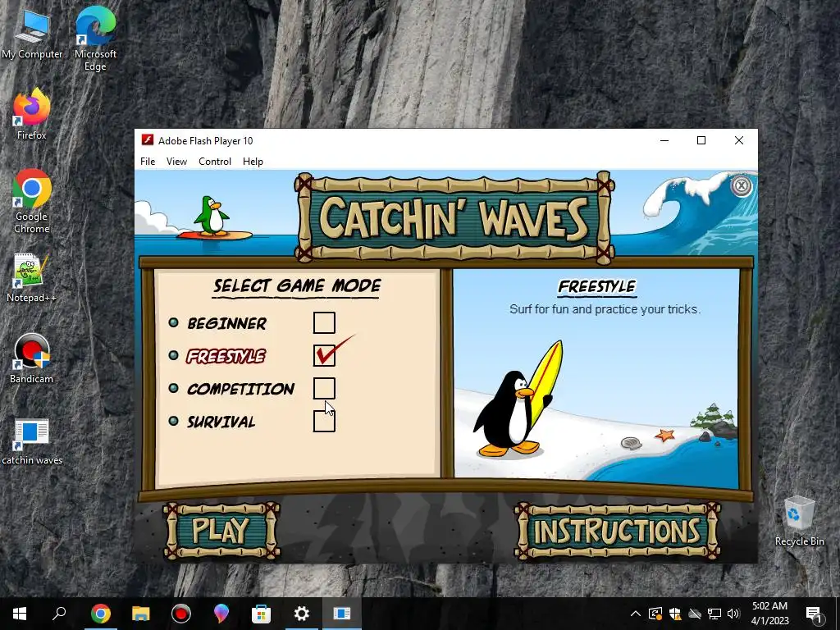
Task: Start the game with the Play button
Action: coord(221,531)
